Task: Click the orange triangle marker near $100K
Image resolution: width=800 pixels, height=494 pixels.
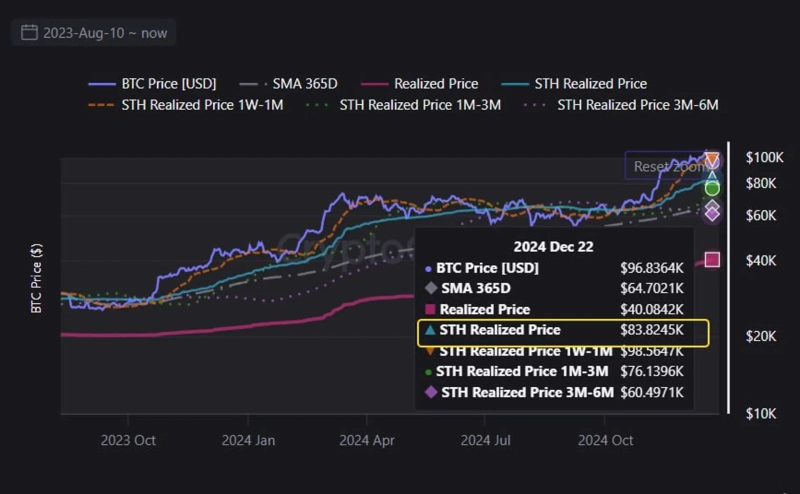Action: point(712,159)
